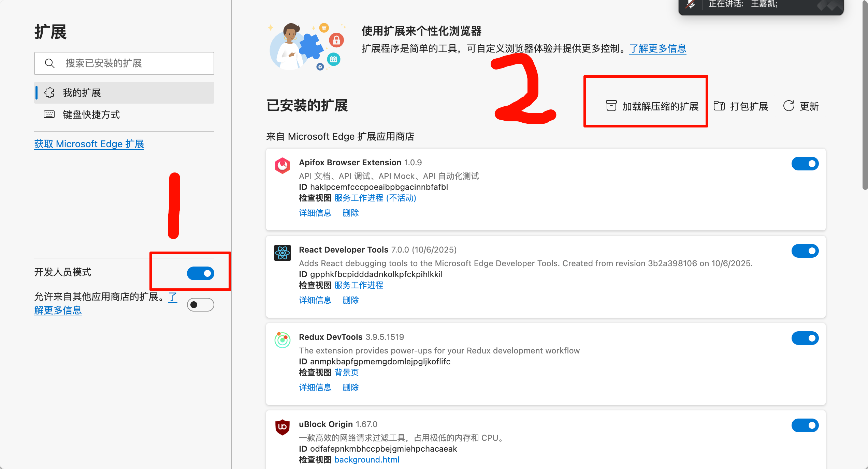Viewport: 868px width, 469px height.
Task: Toggle developer mode switch
Action: click(x=200, y=273)
